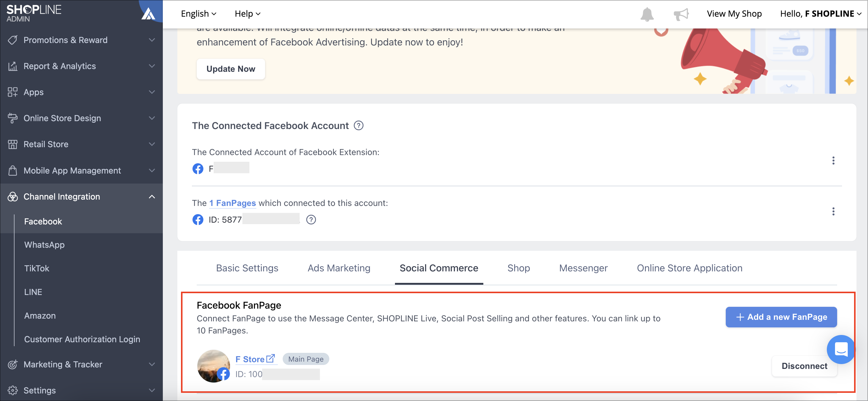Open three-dot menu for connected FanPages
Viewport: 868px width, 401px height.
[833, 211]
